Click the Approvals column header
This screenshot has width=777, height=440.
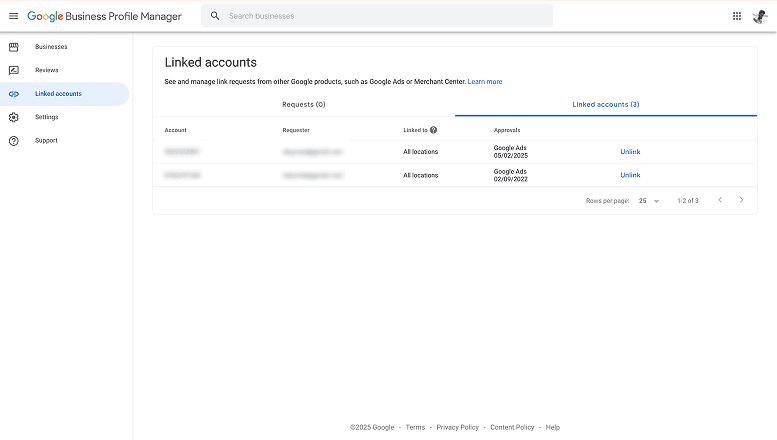(x=507, y=130)
